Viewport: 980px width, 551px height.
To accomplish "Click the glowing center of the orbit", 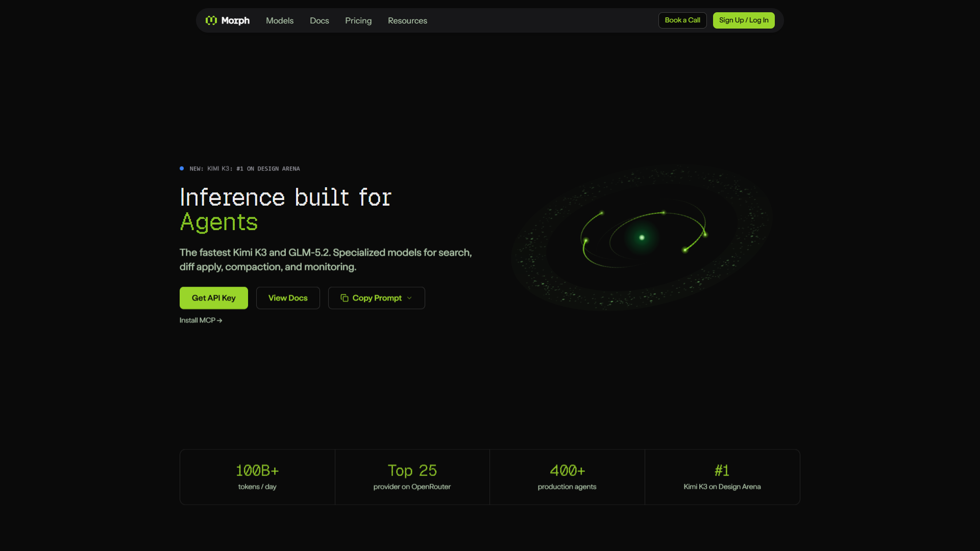I will 642,237.
